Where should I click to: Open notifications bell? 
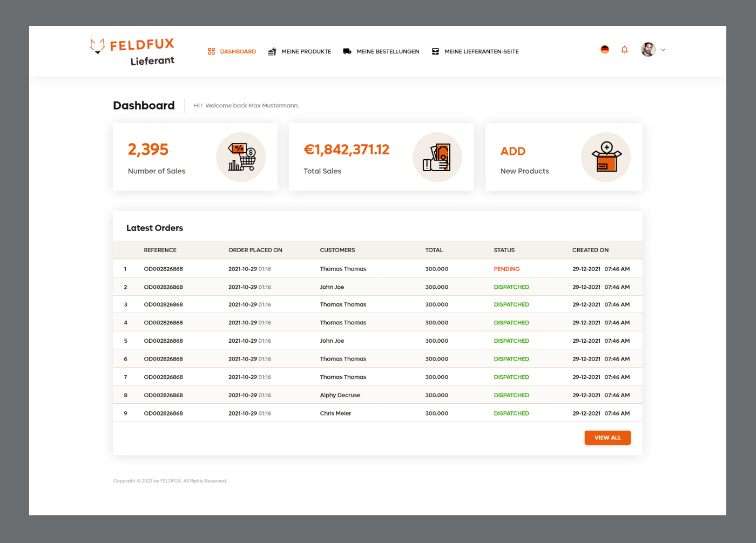click(x=625, y=50)
